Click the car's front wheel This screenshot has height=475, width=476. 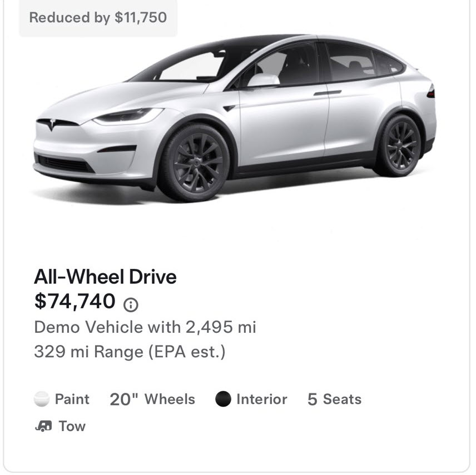pos(194,160)
